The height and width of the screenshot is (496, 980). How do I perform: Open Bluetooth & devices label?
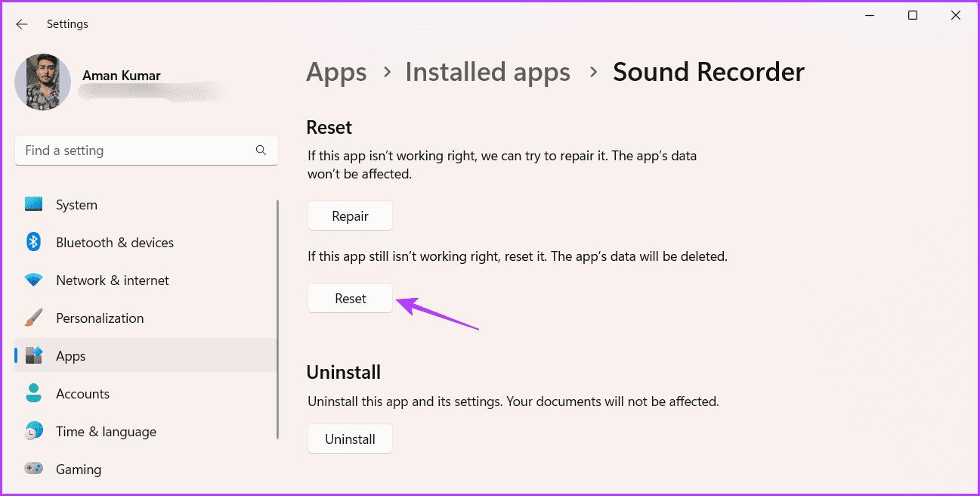(115, 243)
